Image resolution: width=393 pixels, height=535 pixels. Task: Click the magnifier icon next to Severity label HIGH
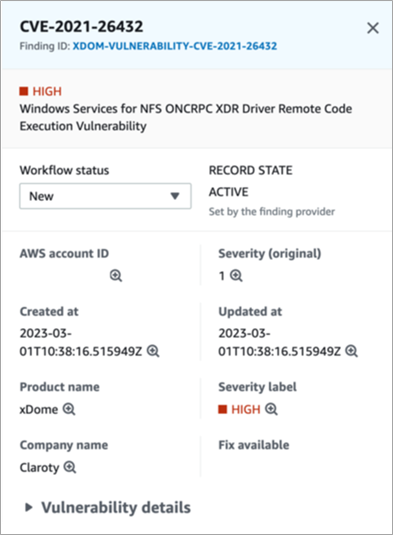pos(271,409)
